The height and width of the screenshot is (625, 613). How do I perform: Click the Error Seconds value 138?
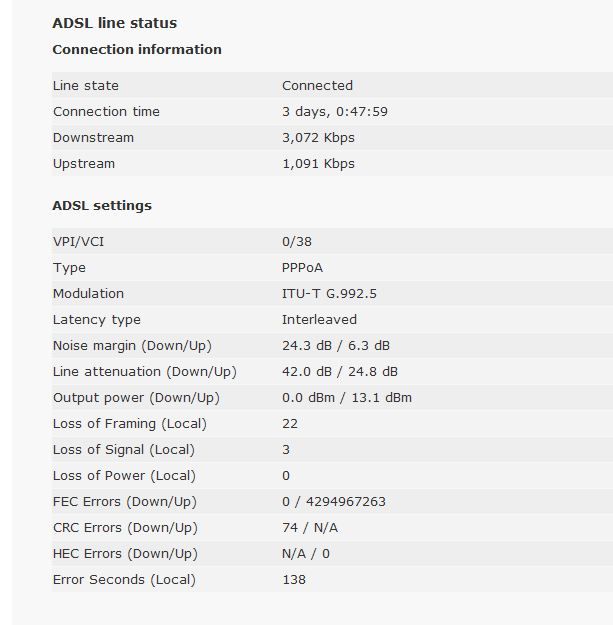(x=294, y=580)
